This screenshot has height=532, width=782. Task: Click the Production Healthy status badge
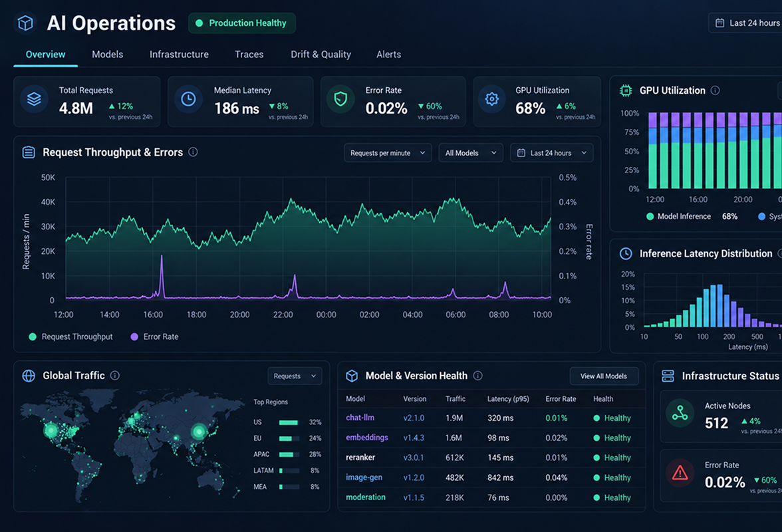point(242,23)
